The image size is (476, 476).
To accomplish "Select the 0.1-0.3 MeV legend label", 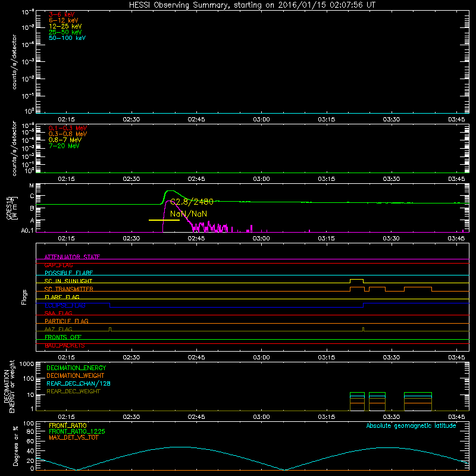I will point(68,128).
